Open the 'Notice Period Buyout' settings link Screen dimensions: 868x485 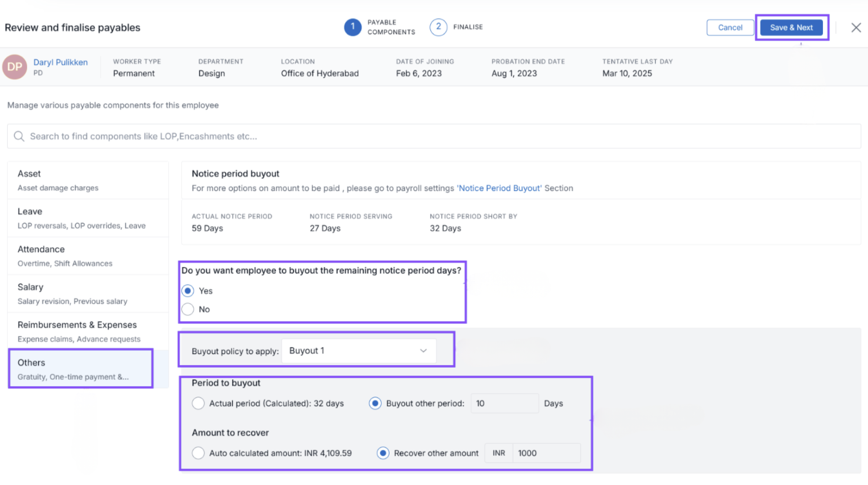500,188
